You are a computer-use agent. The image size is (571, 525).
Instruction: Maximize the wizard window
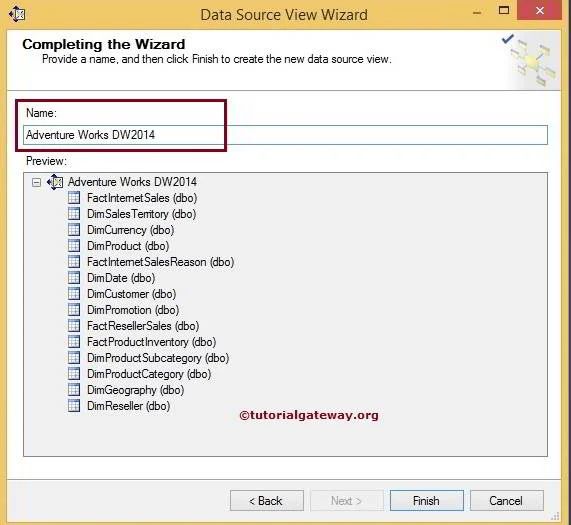(504, 10)
